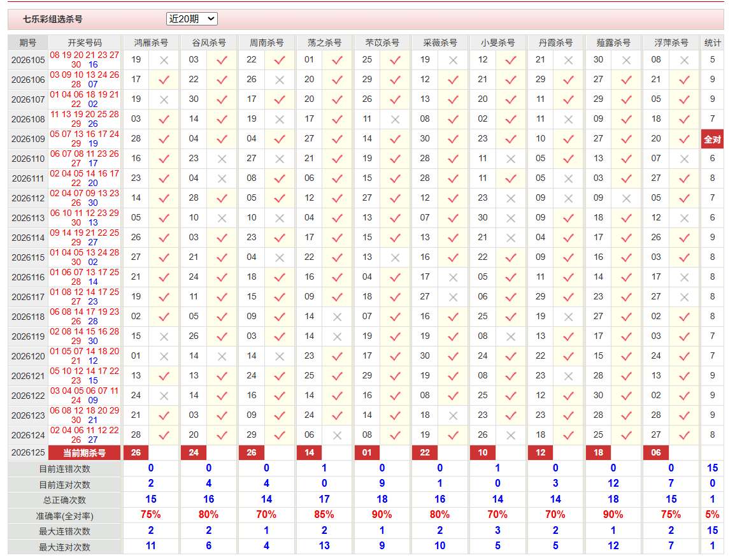
Task: Click the cross mark for 薤露杀号 in row 2026112
Action: tap(626, 198)
